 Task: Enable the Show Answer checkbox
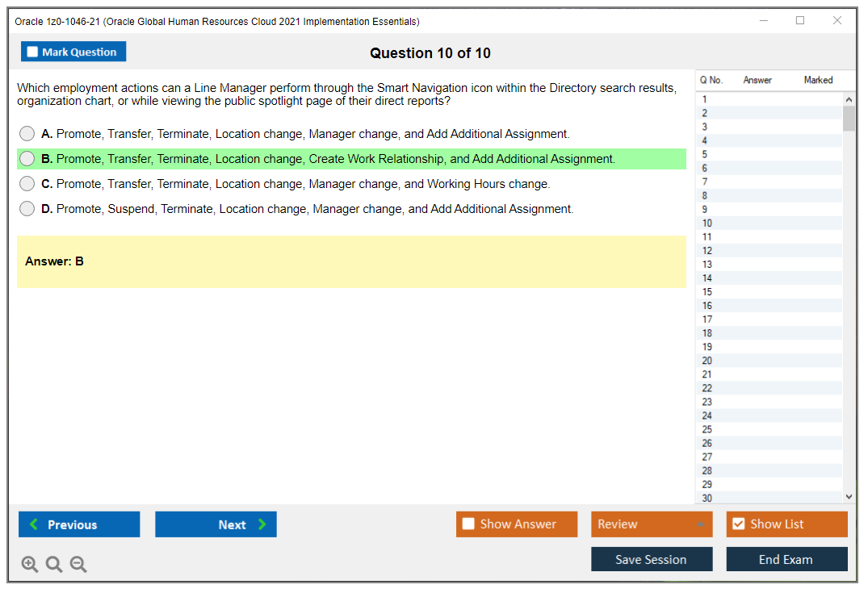pos(468,524)
